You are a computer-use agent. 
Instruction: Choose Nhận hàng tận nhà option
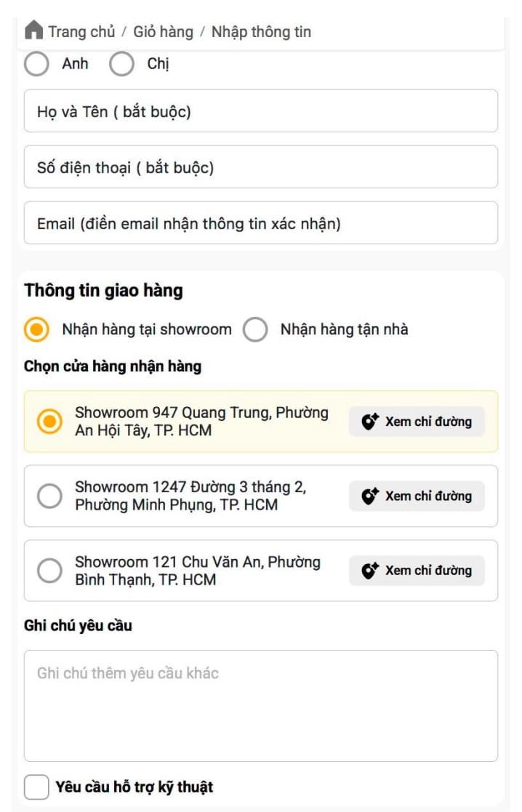click(x=255, y=329)
